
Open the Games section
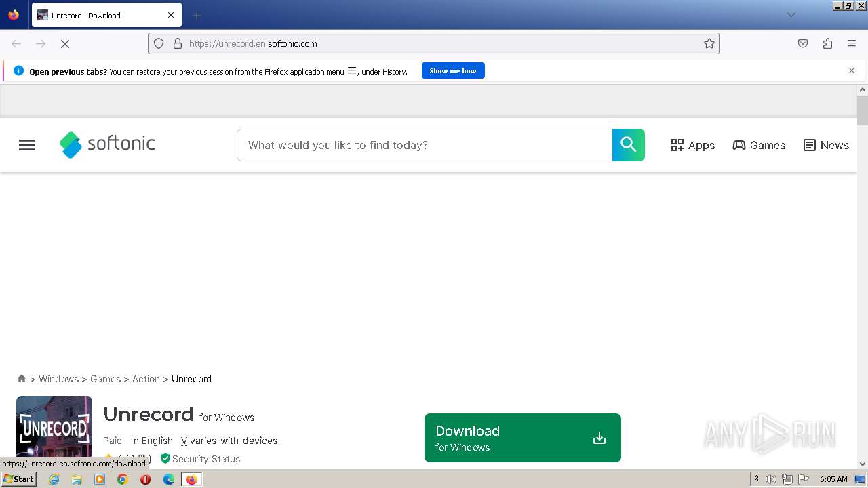[759, 145]
